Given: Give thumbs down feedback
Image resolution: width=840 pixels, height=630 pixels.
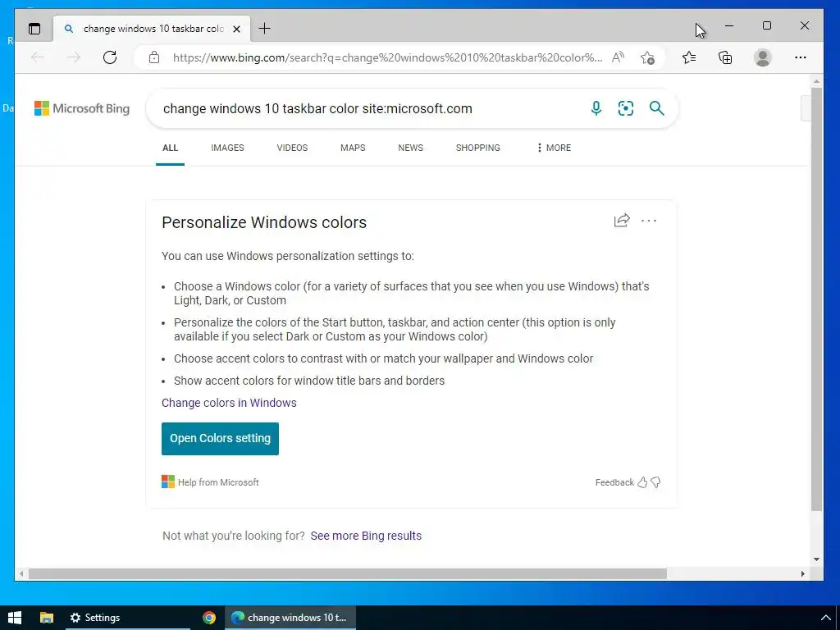Looking at the screenshot, I should tap(655, 482).
